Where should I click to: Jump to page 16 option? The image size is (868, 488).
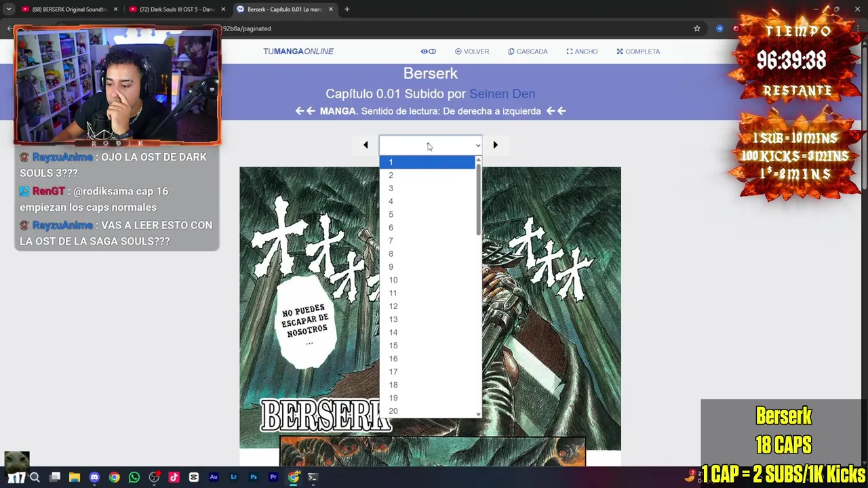(x=427, y=359)
